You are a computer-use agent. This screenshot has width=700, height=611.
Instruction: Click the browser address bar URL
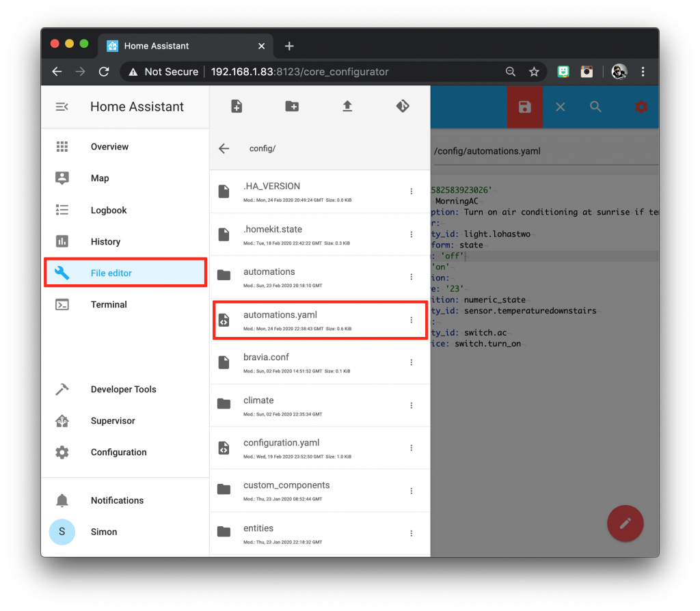[299, 71]
